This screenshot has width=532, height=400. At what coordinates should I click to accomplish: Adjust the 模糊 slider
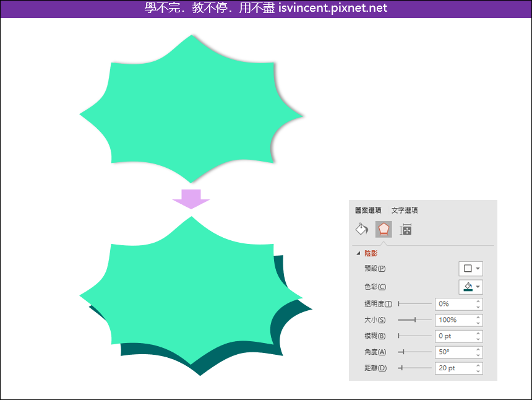[x=414, y=336]
